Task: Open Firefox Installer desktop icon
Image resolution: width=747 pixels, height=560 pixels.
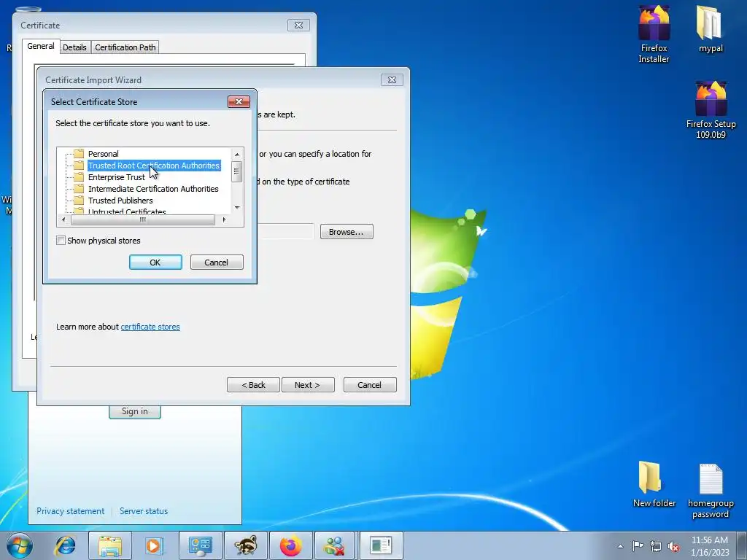Action: coord(654,34)
